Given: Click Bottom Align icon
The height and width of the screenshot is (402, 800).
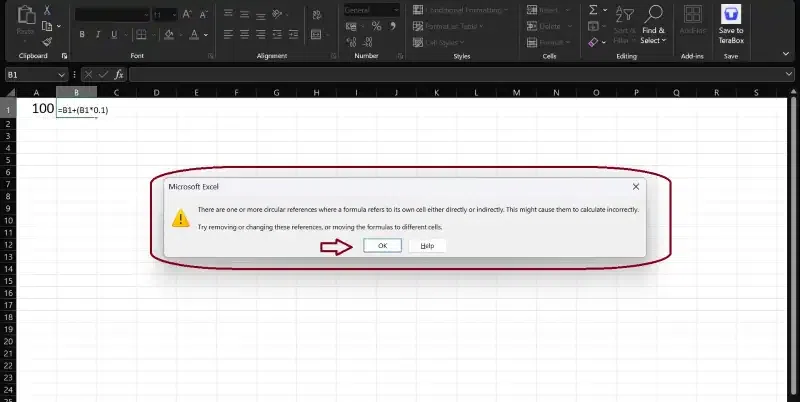Looking at the screenshot, I should pos(261,14).
